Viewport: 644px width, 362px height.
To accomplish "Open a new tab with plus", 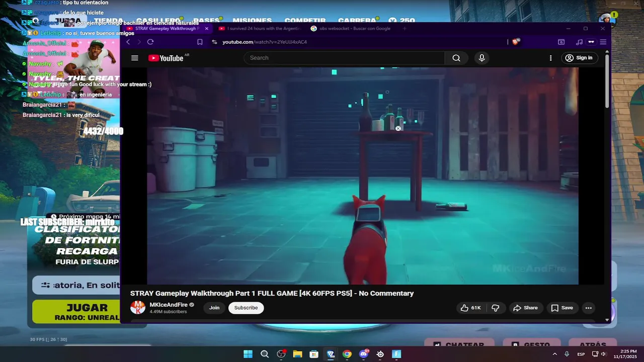I will click(405, 29).
